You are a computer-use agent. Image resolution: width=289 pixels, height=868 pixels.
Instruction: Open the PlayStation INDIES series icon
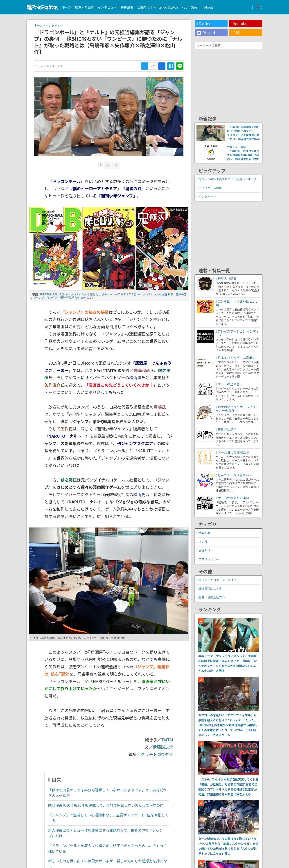[205, 336]
